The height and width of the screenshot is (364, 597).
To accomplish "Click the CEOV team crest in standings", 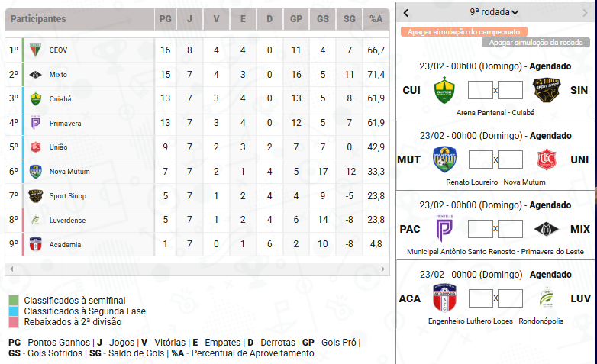I will point(35,50).
